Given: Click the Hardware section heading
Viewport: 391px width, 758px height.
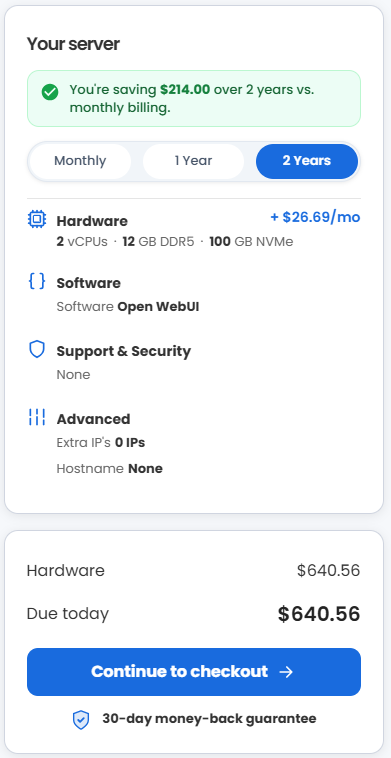Looking at the screenshot, I should [x=92, y=221].
